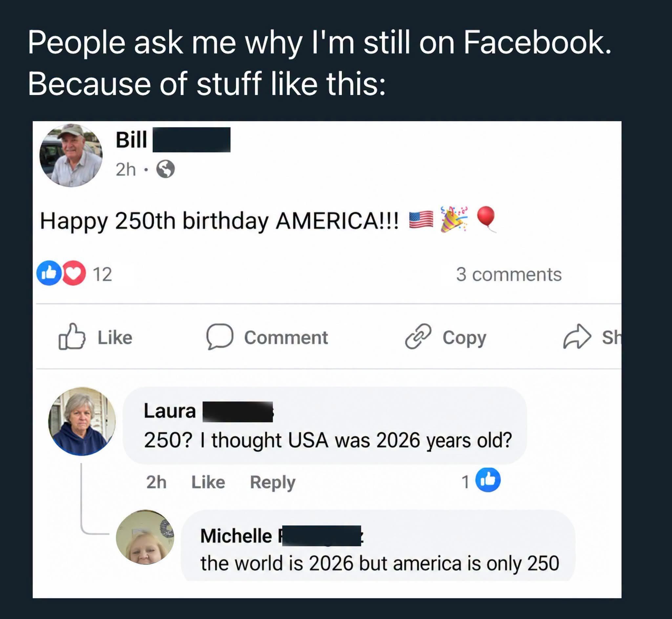This screenshot has height=619, width=672.
Task: Click Reply under Laura's comment
Action: 273,482
